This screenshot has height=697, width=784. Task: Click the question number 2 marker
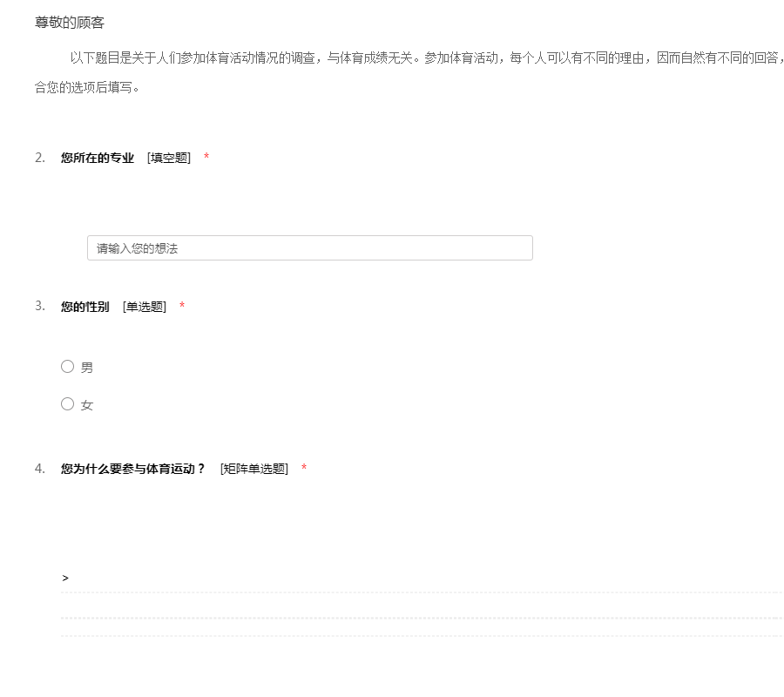click(40, 158)
